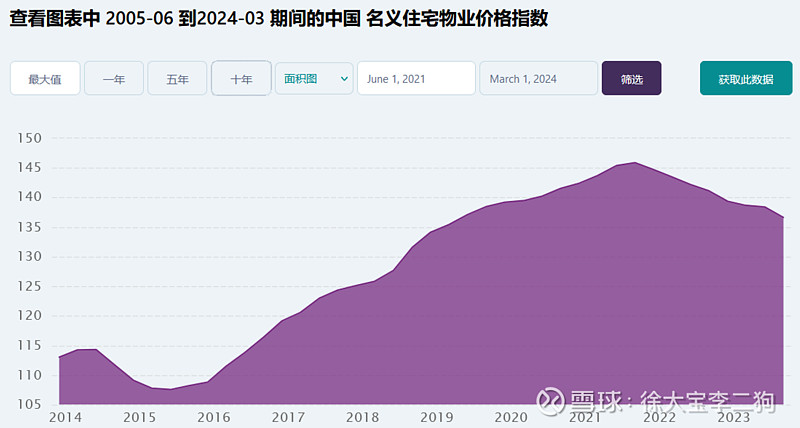Click the 2014 x-axis label
The width and height of the screenshot is (800, 428).
coord(65,417)
